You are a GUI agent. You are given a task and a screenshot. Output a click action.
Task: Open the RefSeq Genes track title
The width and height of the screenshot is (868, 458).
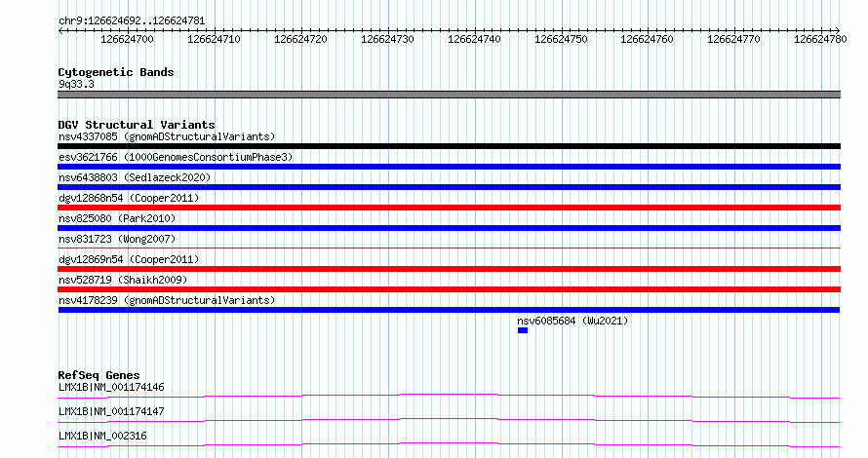click(99, 375)
